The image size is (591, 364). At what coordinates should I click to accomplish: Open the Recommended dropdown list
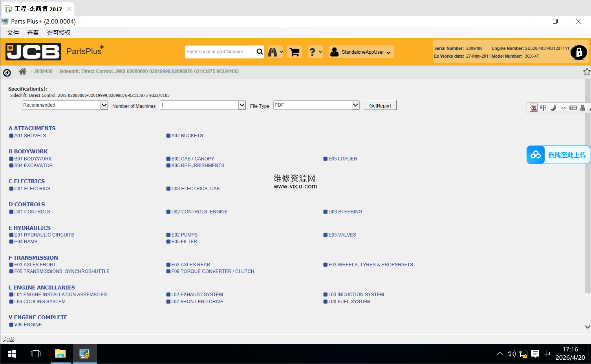(x=104, y=105)
